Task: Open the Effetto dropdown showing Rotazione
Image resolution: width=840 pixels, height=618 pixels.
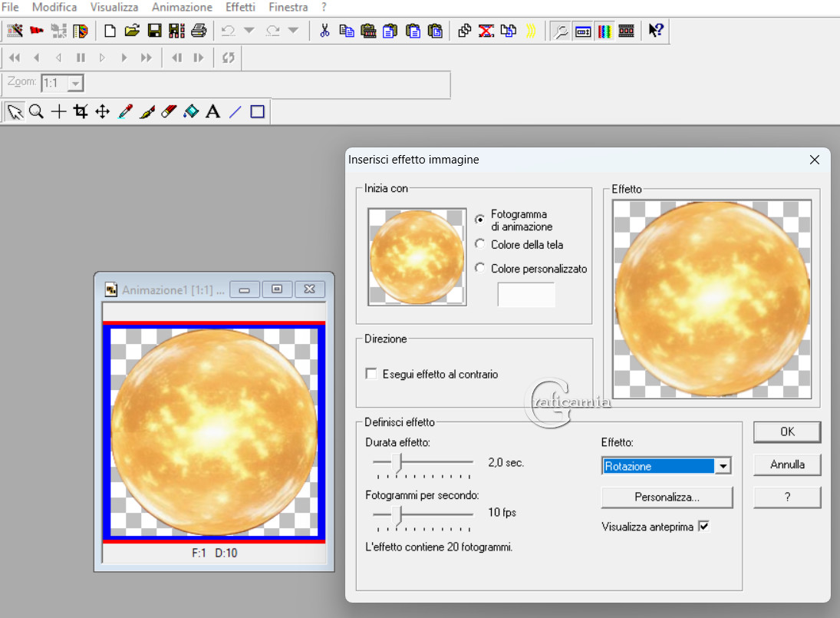Action: tap(722, 466)
